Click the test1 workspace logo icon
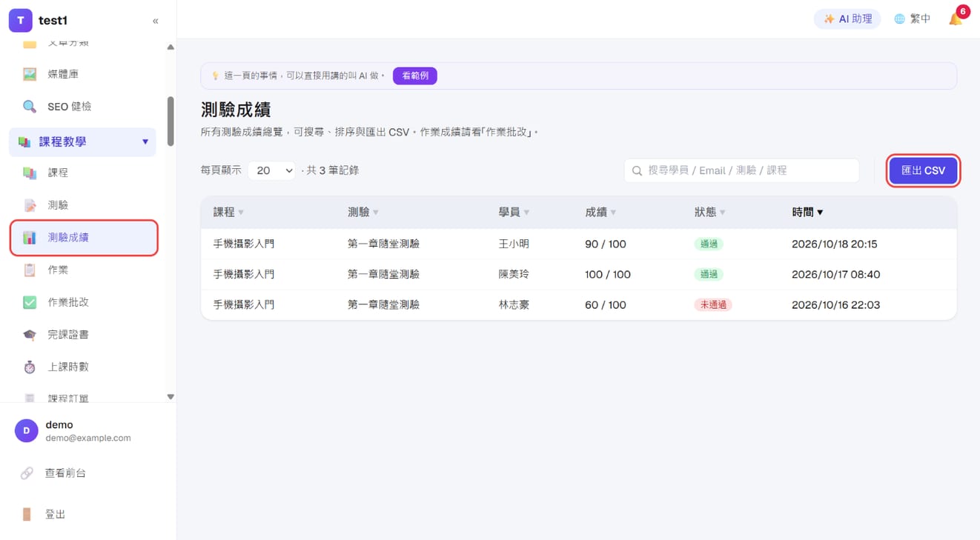Viewport: 980px width, 540px height. (x=20, y=21)
